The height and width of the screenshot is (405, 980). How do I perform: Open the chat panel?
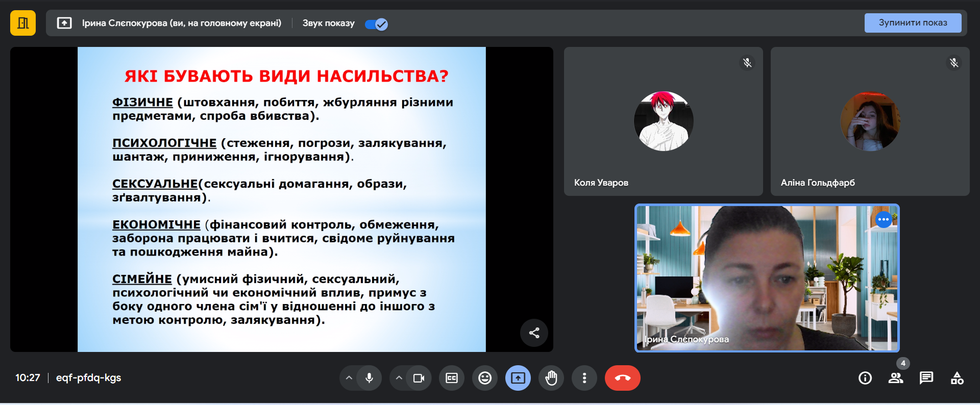(926, 378)
